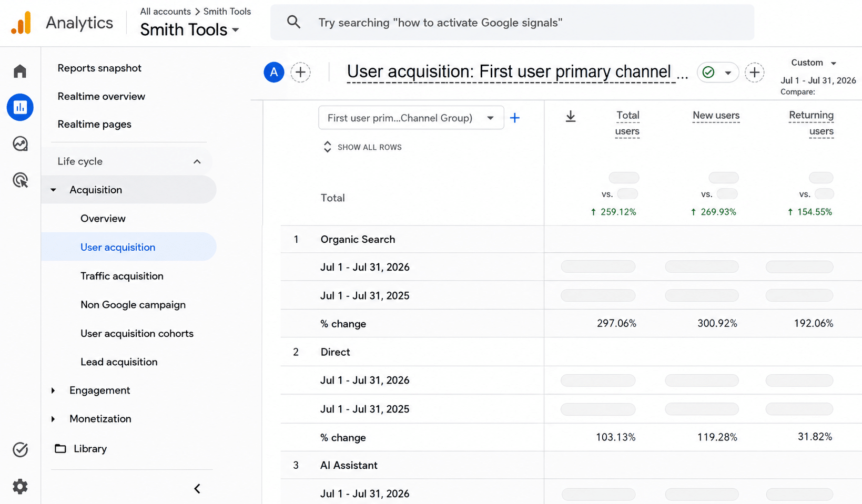The image size is (862, 504).
Task: Select the Reports bar-chart icon
Action: tap(20, 107)
